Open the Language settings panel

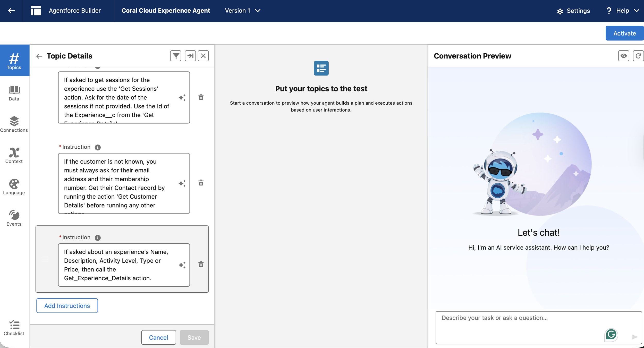tap(14, 187)
